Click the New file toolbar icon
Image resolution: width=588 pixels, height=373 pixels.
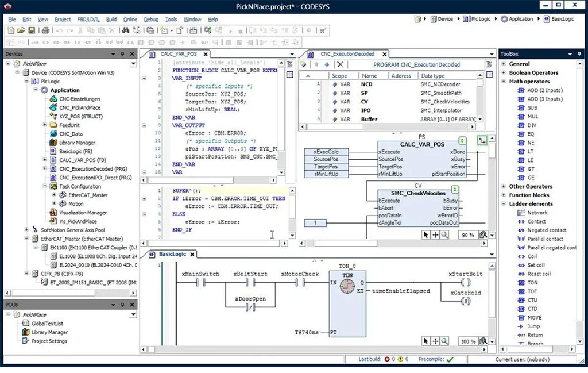click(x=10, y=30)
